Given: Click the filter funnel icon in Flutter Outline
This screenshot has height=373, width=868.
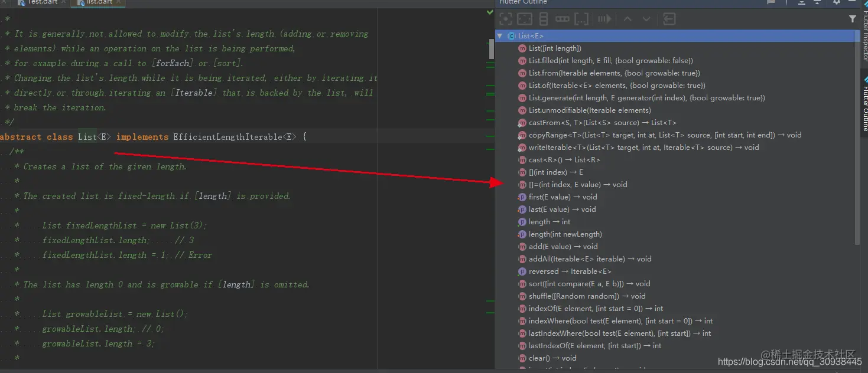Looking at the screenshot, I should click(852, 19).
